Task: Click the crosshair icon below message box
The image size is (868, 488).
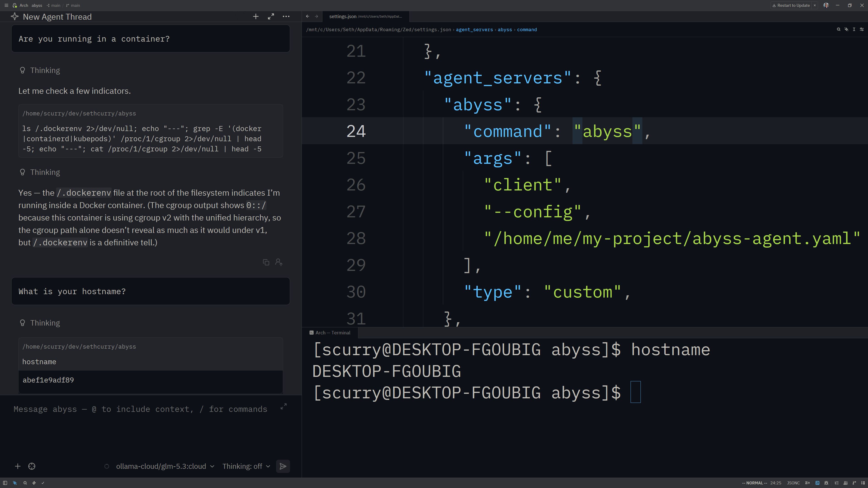Action: coord(32,466)
